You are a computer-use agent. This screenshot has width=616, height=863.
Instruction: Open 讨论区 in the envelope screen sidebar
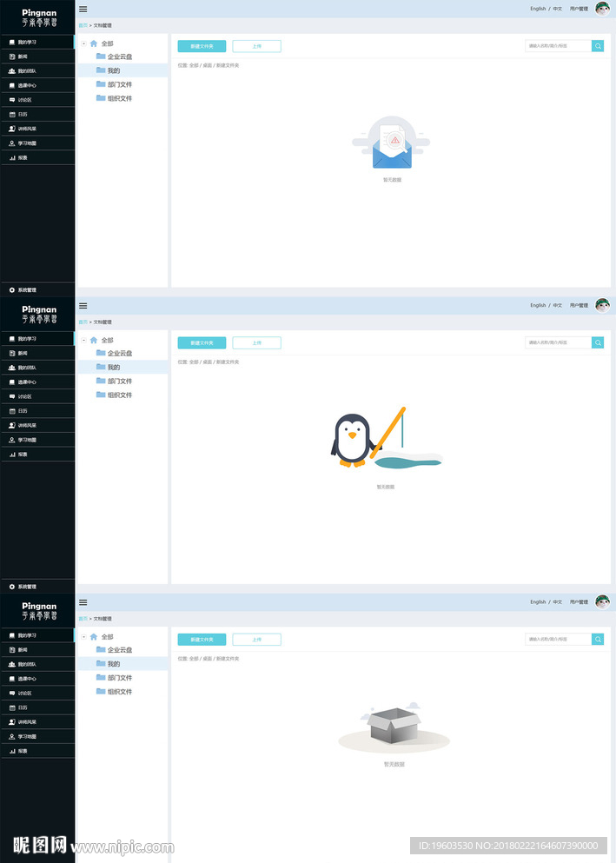[36, 100]
